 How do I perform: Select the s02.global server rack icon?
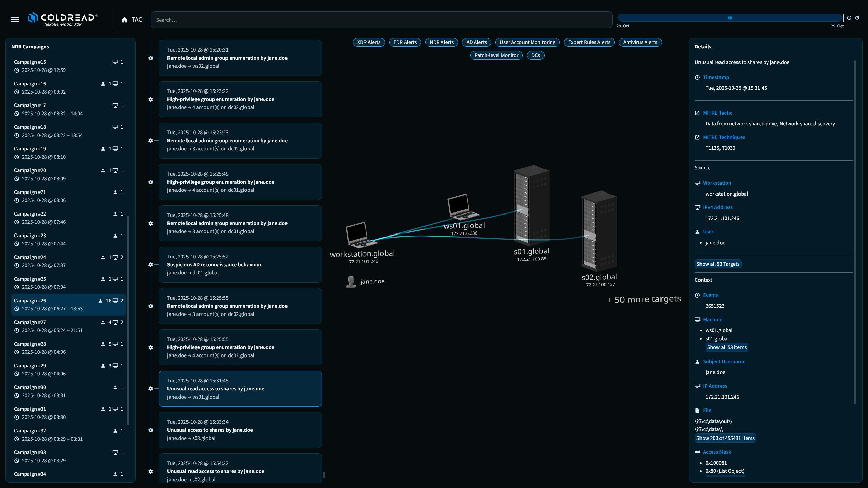(599, 231)
